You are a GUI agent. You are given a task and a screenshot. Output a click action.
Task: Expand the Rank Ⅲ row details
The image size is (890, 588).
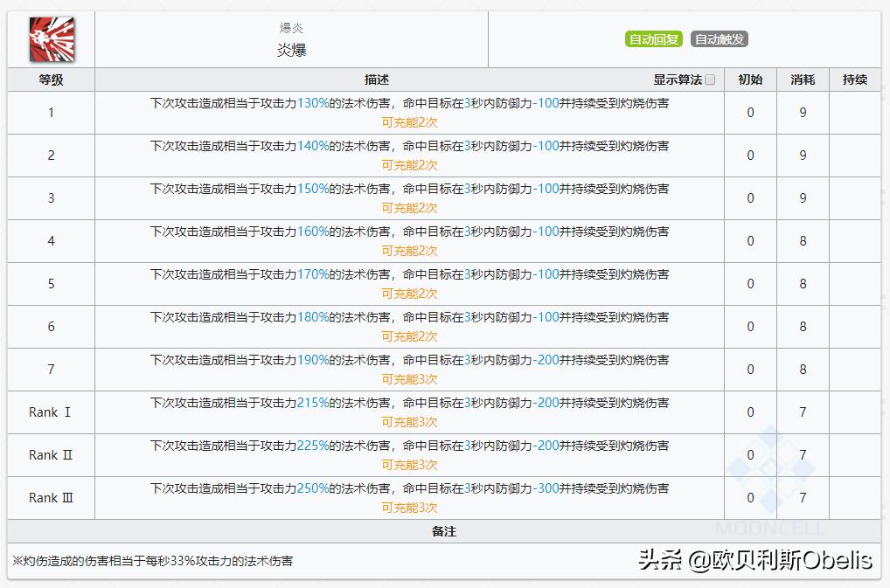[51, 498]
